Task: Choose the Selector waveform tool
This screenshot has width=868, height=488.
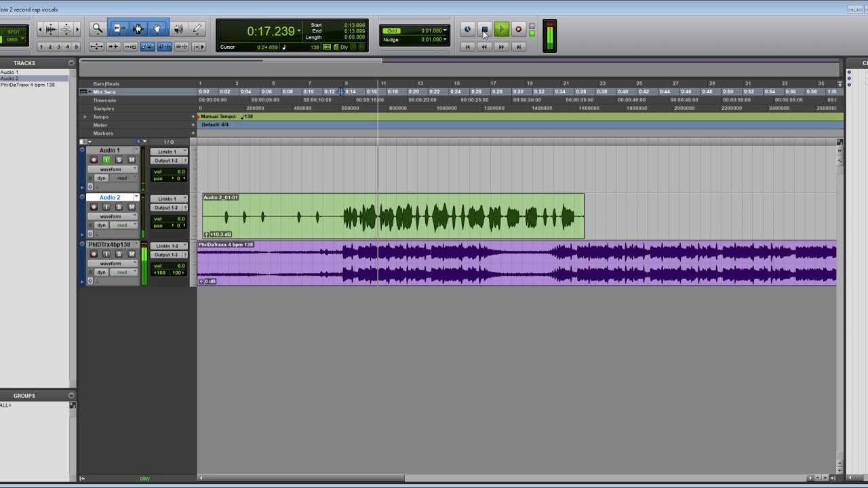Action: pyautogui.click(x=138, y=28)
